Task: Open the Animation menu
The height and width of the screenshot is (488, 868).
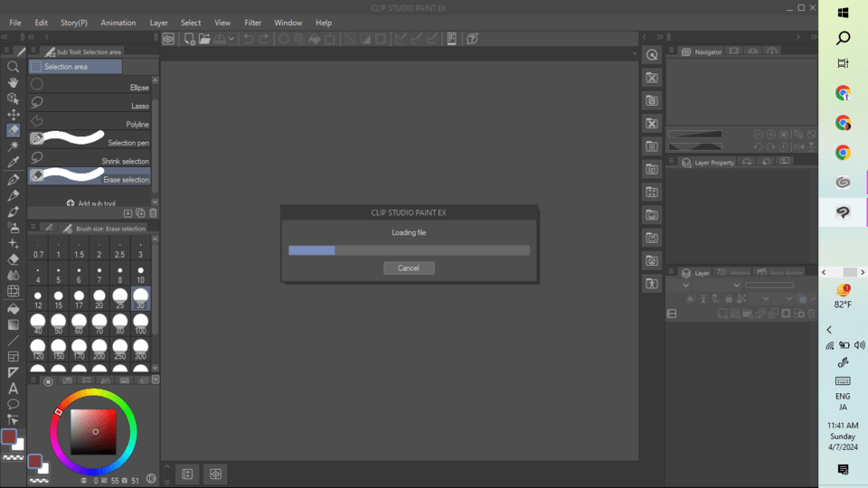Action: point(118,23)
